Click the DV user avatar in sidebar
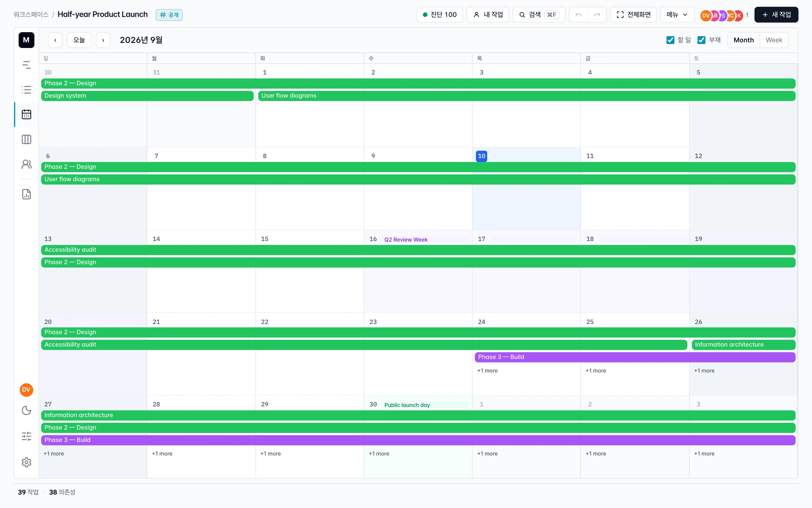 (x=26, y=390)
